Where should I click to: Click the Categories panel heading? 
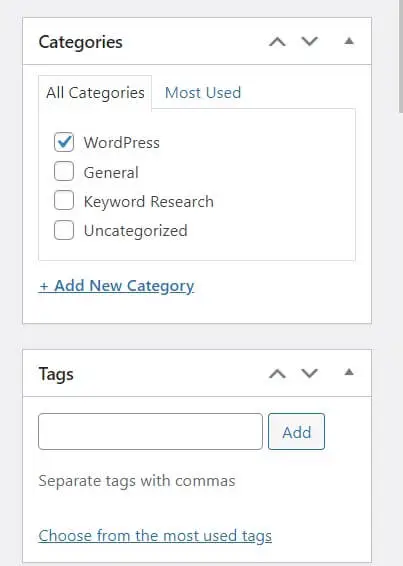pos(81,42)
